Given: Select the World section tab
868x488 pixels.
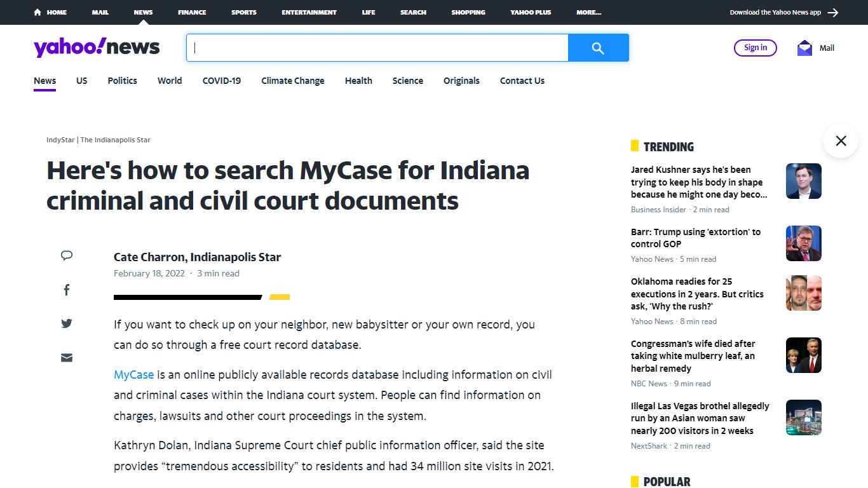Looking at the screenshot, I should pyautogui.click(x=170, y=81).
